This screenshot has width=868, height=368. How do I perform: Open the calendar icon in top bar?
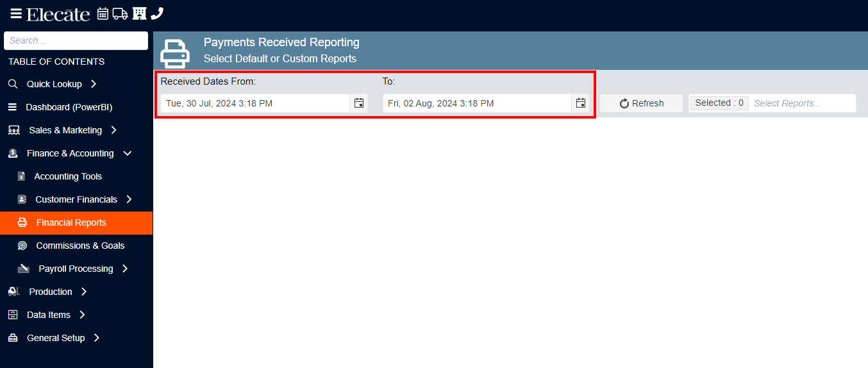pos(103,13)
